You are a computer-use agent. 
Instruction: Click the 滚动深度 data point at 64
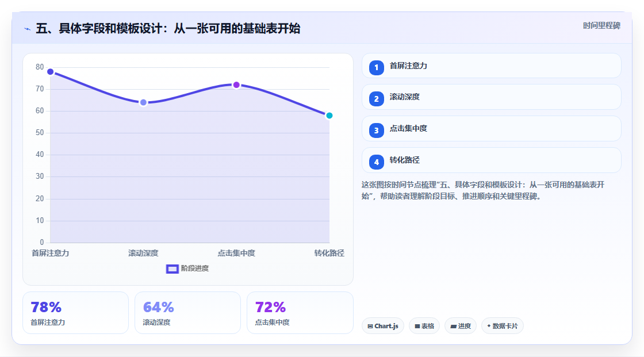pyautogui.click(x=143, y=102)
